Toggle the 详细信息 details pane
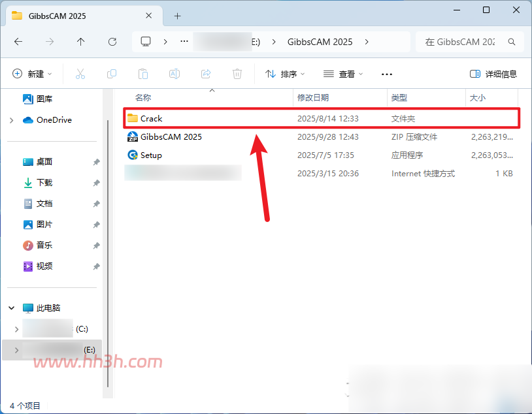Viewport: 532px width, 414px height. coord(493,74)
